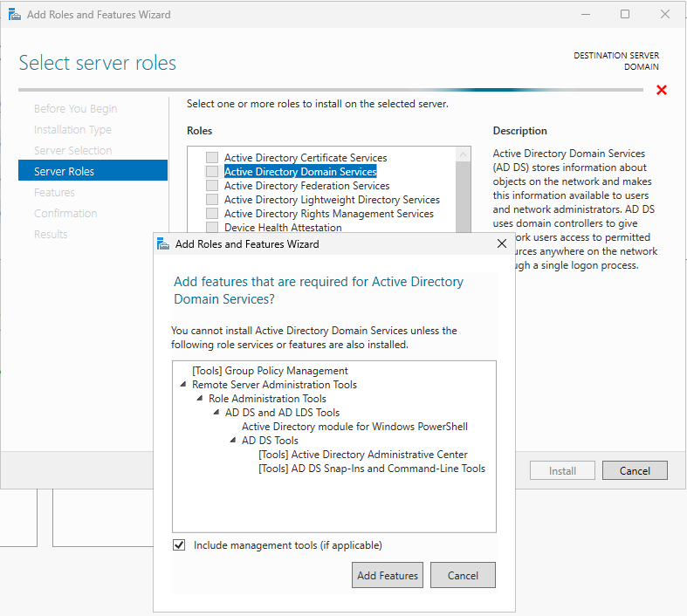This screenshot has height=616, width=687.
Task: Collapse Remote Server Administration Tools node
Action: tap(183, 385)
